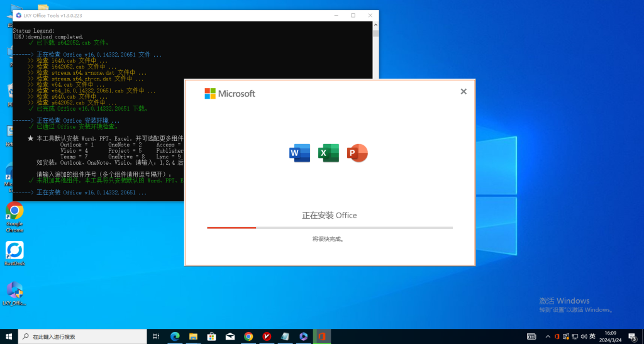Click 'OneDrive = 8' in the console
This screenshot has height=344, width=644.
[126, 157]
